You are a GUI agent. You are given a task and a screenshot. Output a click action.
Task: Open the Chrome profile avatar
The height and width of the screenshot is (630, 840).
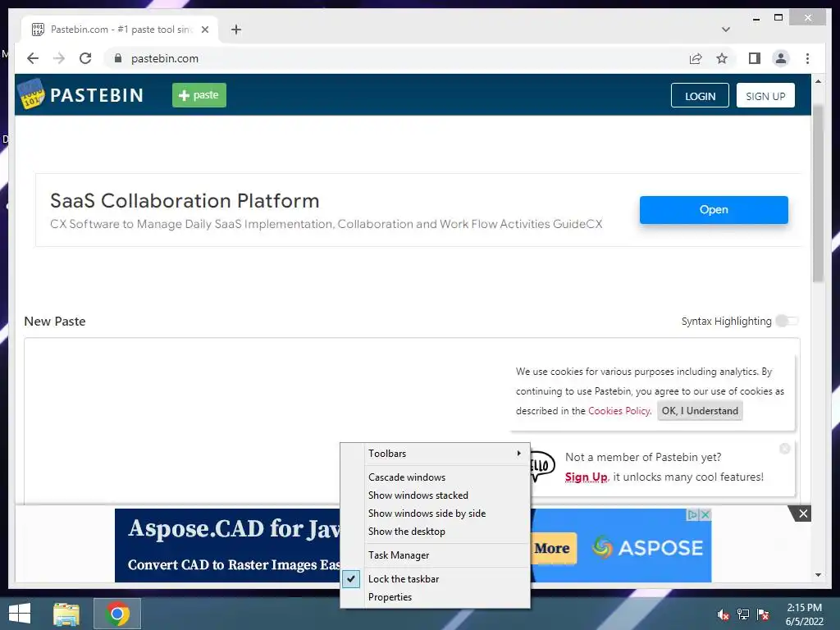(x=781, y=58)
